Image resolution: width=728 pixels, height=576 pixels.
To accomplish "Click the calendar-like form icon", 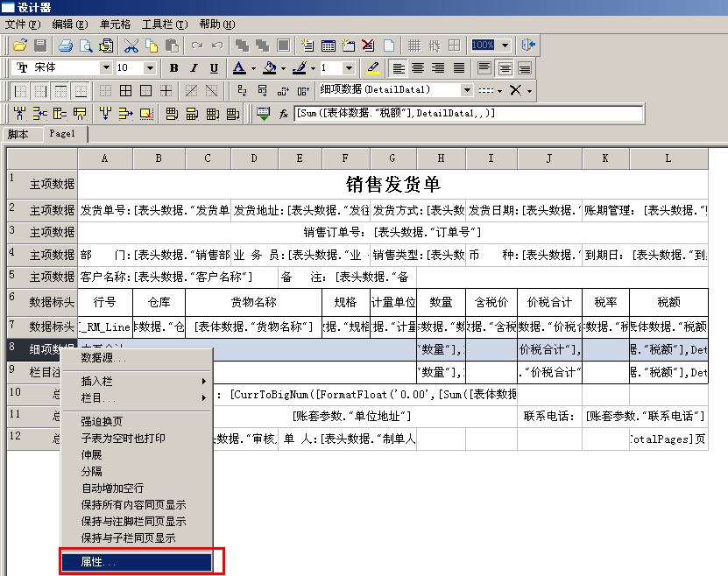I will click(328, 46).
